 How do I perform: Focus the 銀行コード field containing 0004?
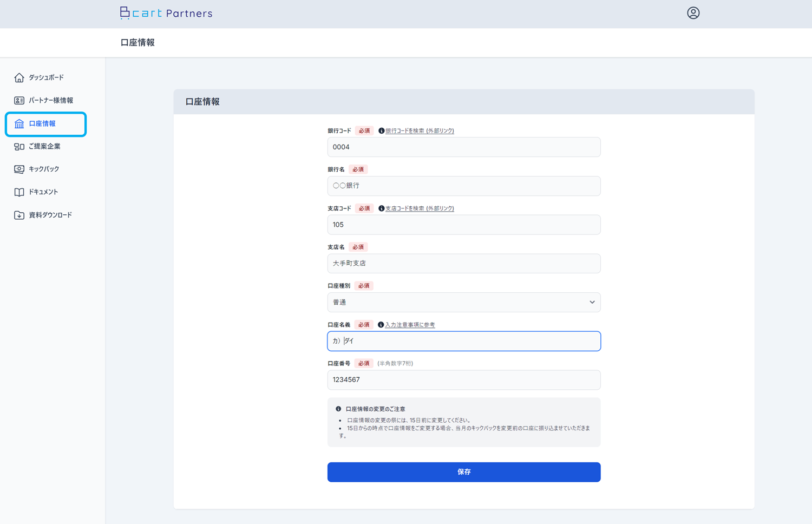tap(464, 147)
